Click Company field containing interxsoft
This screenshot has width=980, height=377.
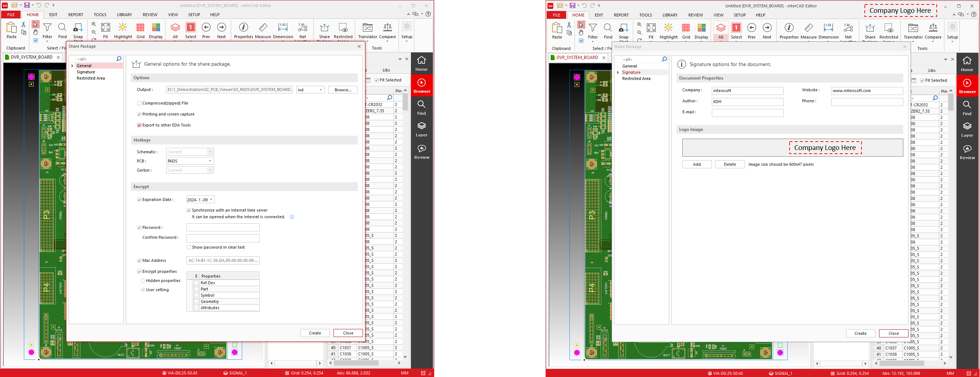747,91
